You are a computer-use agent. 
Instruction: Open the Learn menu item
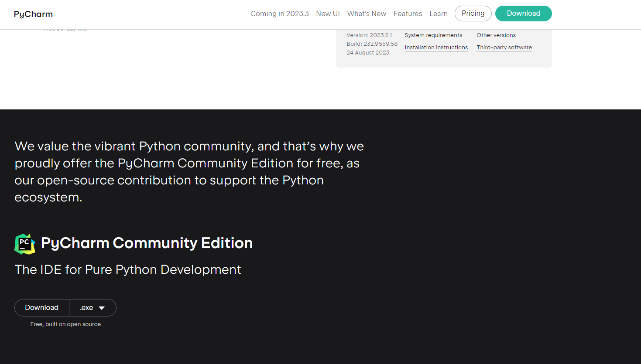click(x=438, y=14)
